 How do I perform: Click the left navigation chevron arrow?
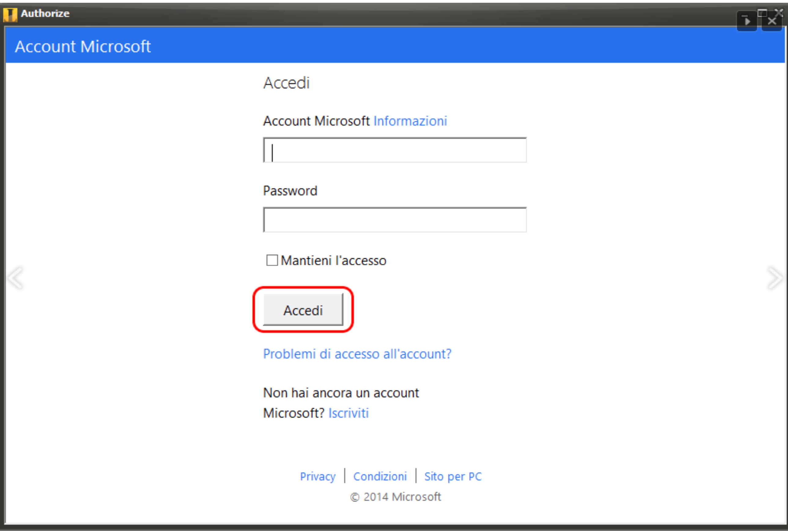[16, 278]
